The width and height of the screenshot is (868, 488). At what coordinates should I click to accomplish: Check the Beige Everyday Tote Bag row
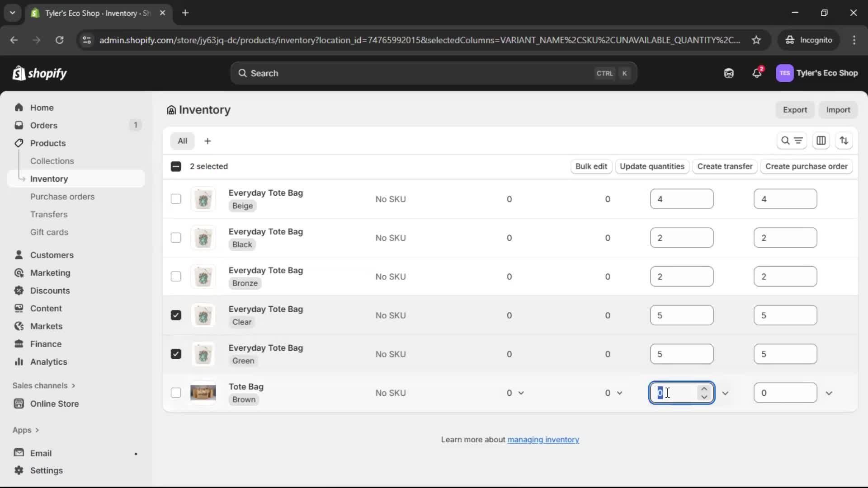click(x=176, y=199)
